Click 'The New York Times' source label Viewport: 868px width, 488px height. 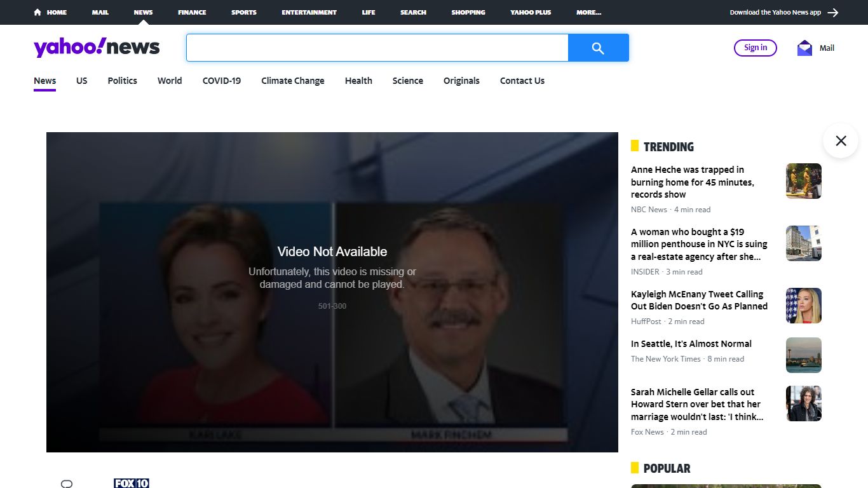tap(666, 359)
